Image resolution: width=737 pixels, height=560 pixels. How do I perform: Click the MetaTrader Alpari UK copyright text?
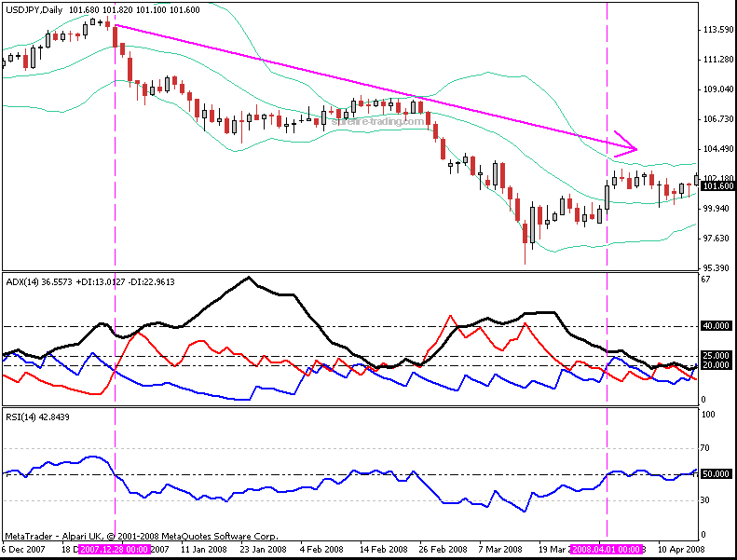click(142, 536)
